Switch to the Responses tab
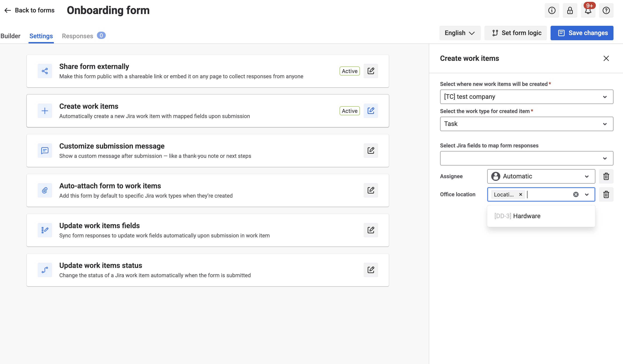Viewport: 623px width, 364px height. pos(84,36)
